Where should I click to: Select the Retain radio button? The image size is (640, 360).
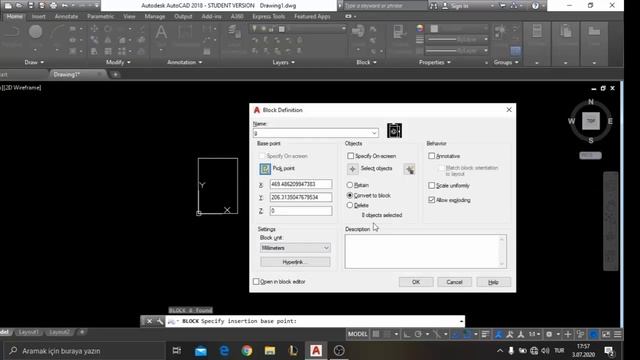click(350, 185)
